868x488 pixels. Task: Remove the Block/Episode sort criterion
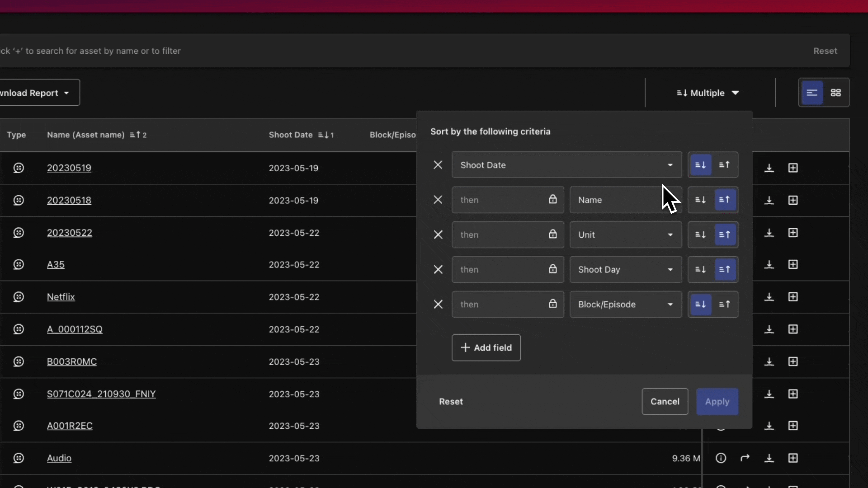tap(438, 304)
